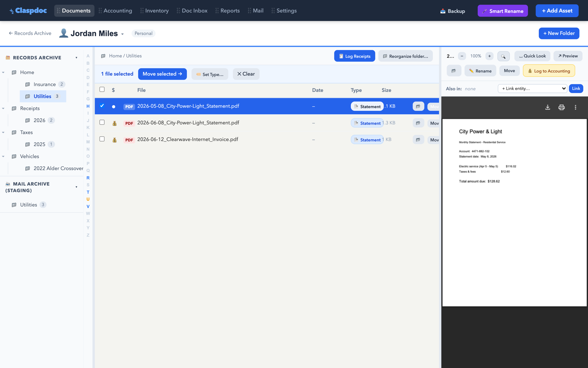The image size is (588, 368).
Task: Click the Backup button
Action: pyautogui.click(x=453, y=11)
